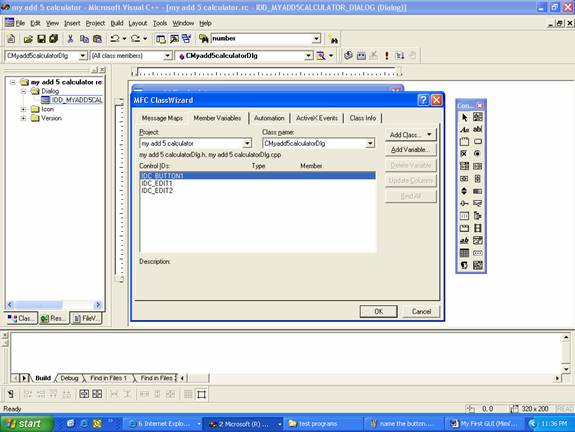Pick the Picture control tool

[x=477, y=117]
